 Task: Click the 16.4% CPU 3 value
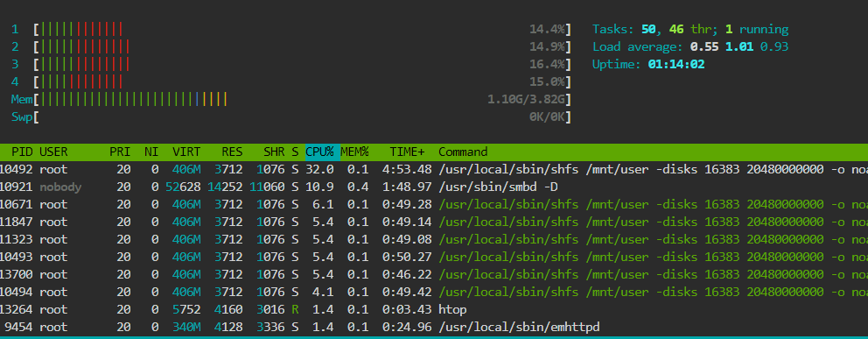(547, 64)
